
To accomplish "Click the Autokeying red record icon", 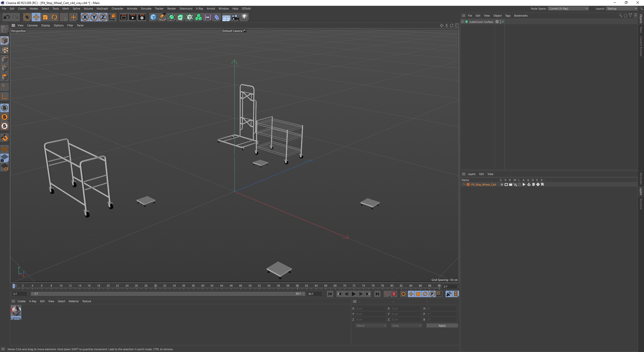I will tap(394, 294).
